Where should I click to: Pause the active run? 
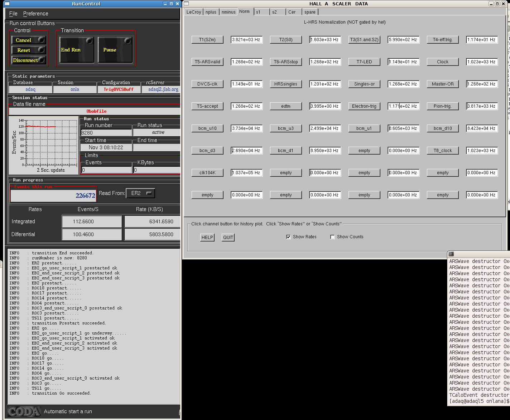click(x=115, y=50)
